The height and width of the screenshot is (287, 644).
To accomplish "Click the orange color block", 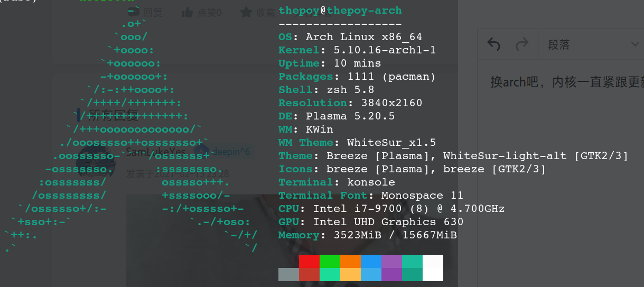I will (x=350, y=261).
